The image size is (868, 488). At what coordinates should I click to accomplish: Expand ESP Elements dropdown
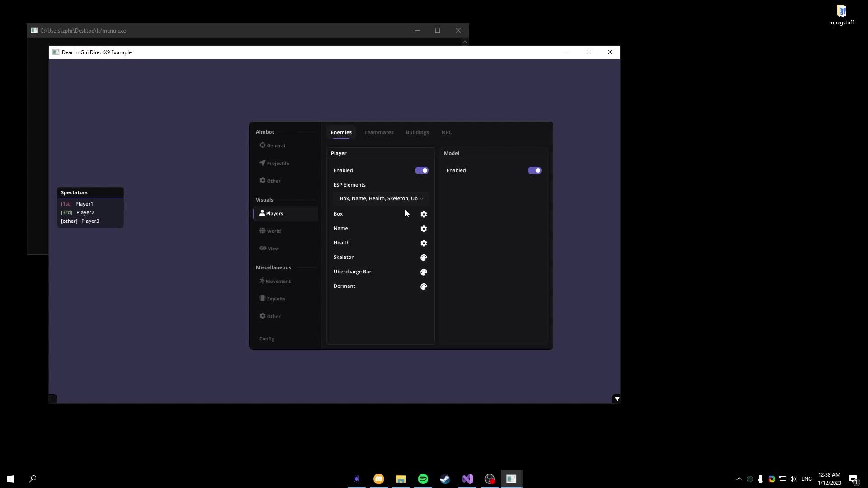point(381,198)
